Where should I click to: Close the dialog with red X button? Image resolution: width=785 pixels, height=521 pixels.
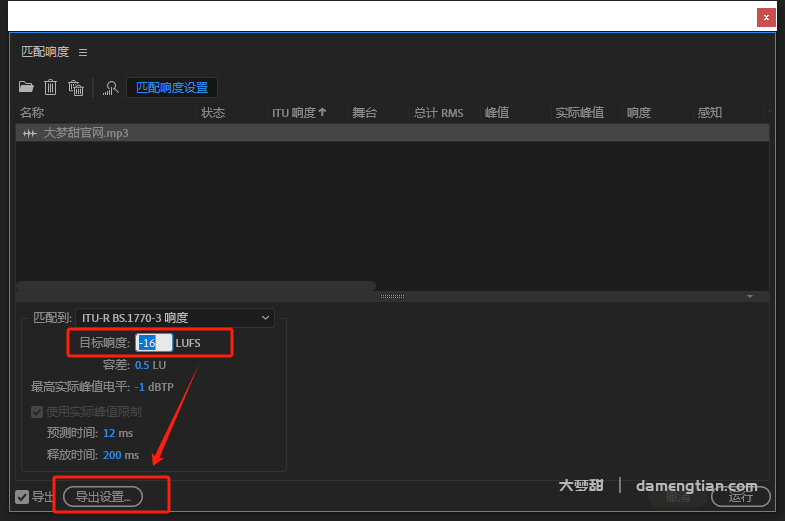(766, 17)
